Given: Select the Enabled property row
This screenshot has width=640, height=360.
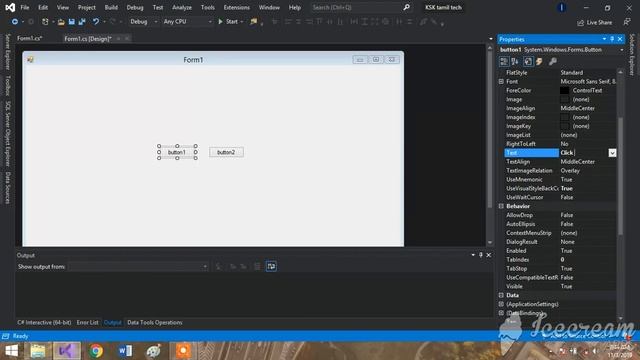Looking at the screenshot, I should (560, 251).
